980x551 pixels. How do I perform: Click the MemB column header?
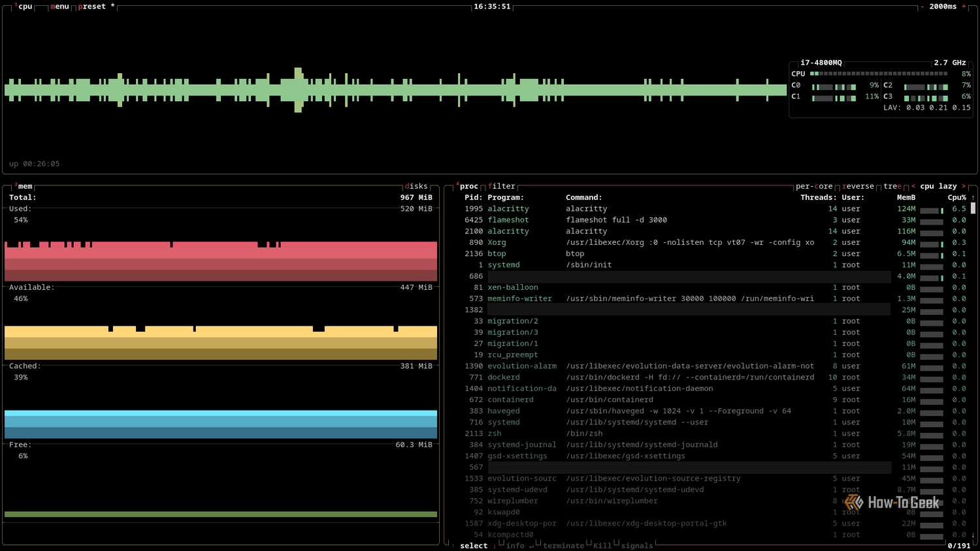pyautogui.click(x=906, y=197)
